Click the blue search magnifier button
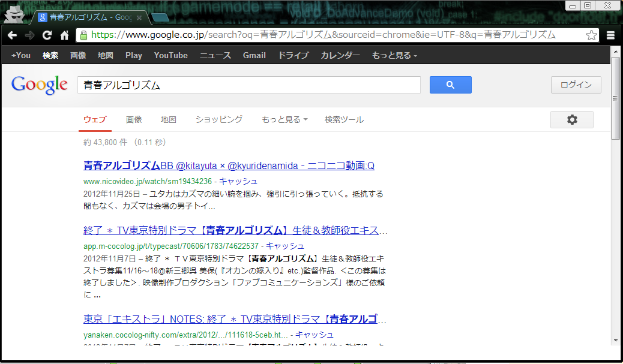Image resolution: width=623 pixels, height=364 pixels. click(x=451, y=85)
